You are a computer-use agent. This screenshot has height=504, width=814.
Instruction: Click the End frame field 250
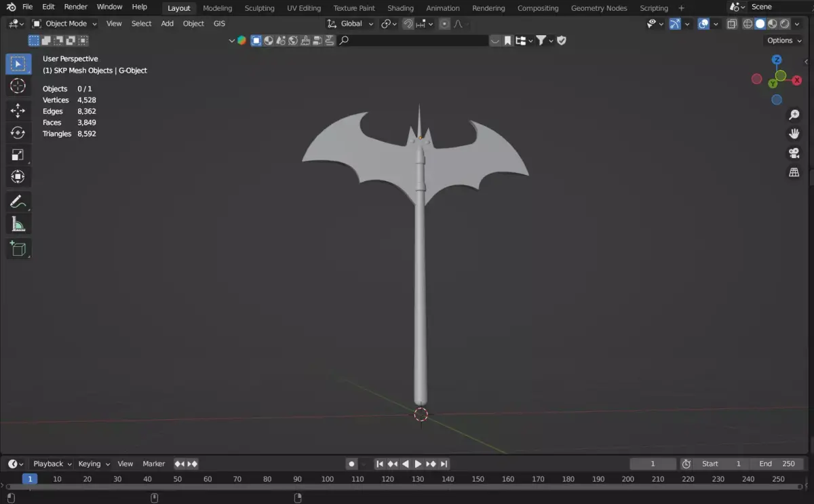tap(777, 464)
